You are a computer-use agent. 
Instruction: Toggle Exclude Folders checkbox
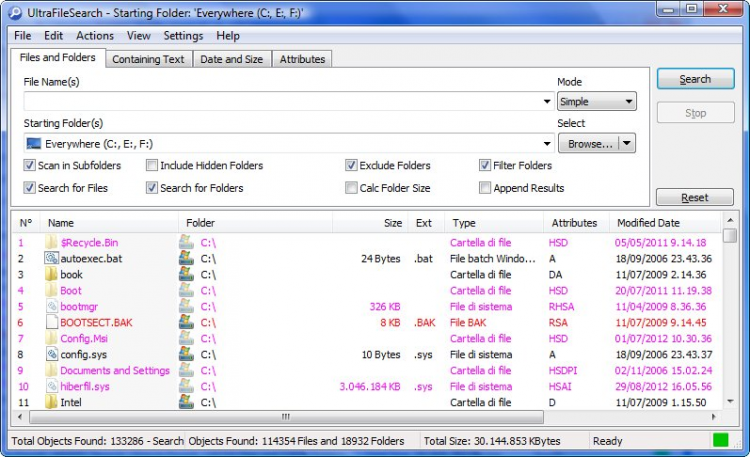[351, 165]
